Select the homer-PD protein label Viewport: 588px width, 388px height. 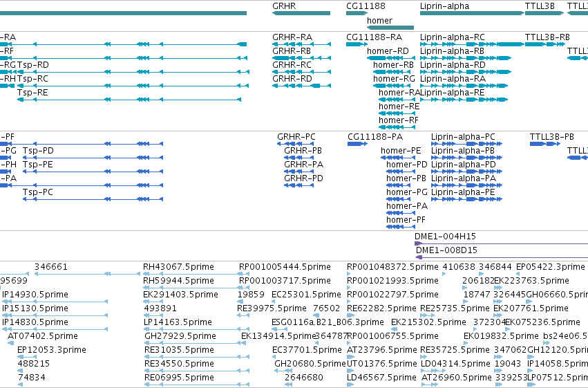pos(407,165)
